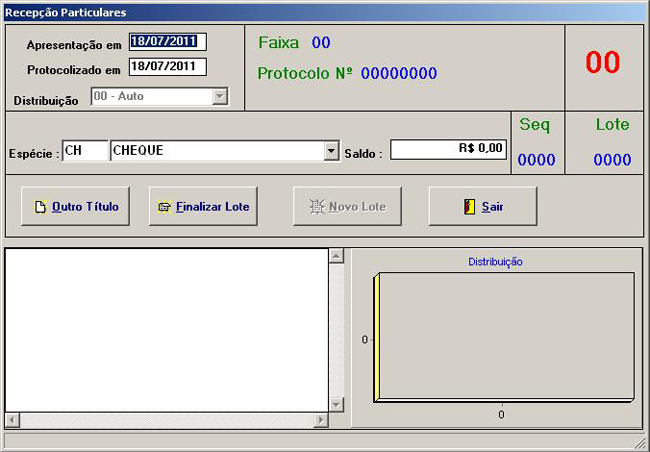Click the list scroll up arrow

click(x=336, y=256)
